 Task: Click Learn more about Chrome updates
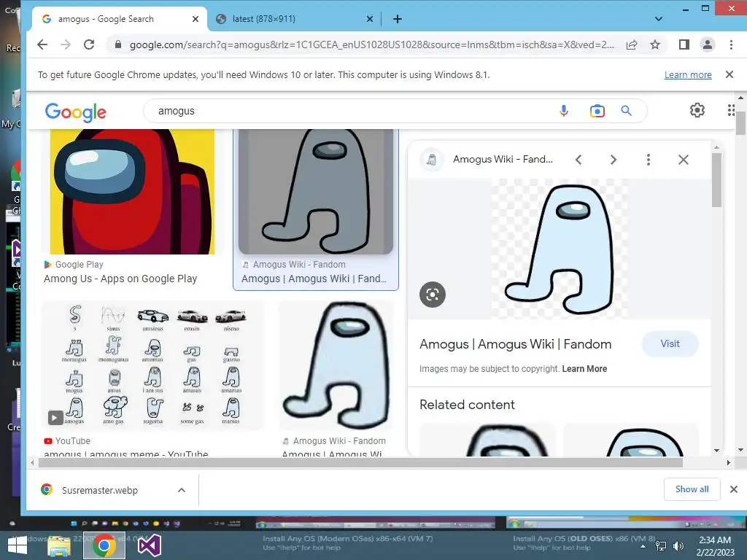688,75
